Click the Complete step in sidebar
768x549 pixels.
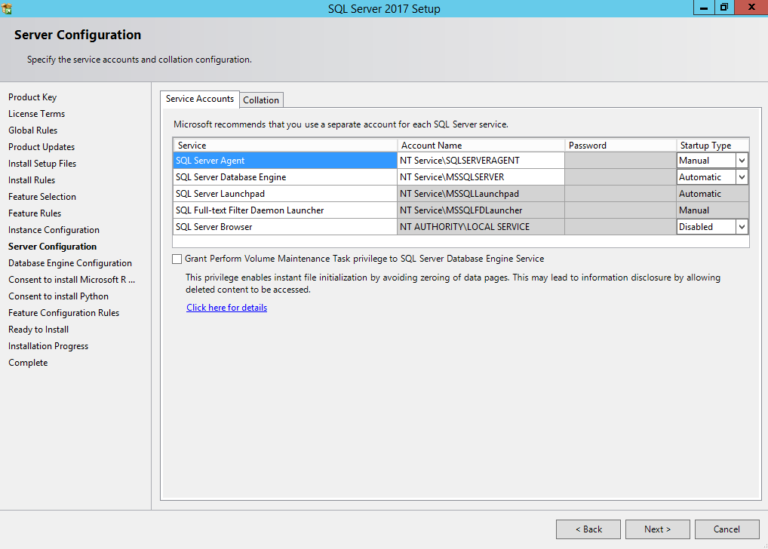tap(28, 363)
